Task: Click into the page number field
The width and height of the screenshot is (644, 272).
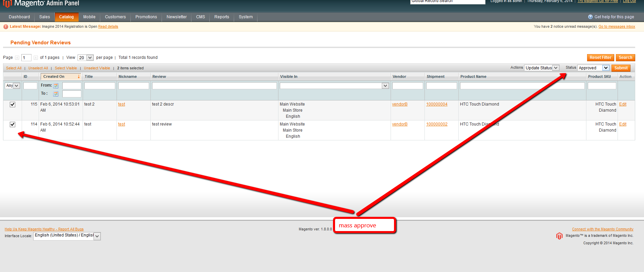Action: coord(26,58)
